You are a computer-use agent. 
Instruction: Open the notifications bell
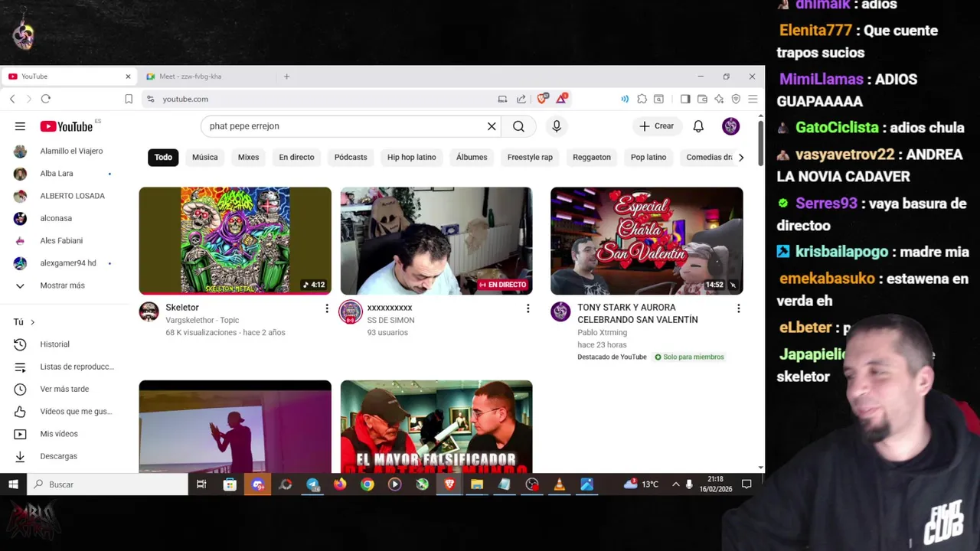pos(698,126)
